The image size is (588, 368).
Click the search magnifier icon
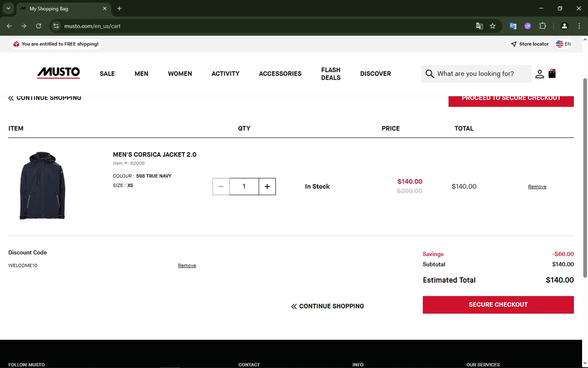click(x=430, y=74)
